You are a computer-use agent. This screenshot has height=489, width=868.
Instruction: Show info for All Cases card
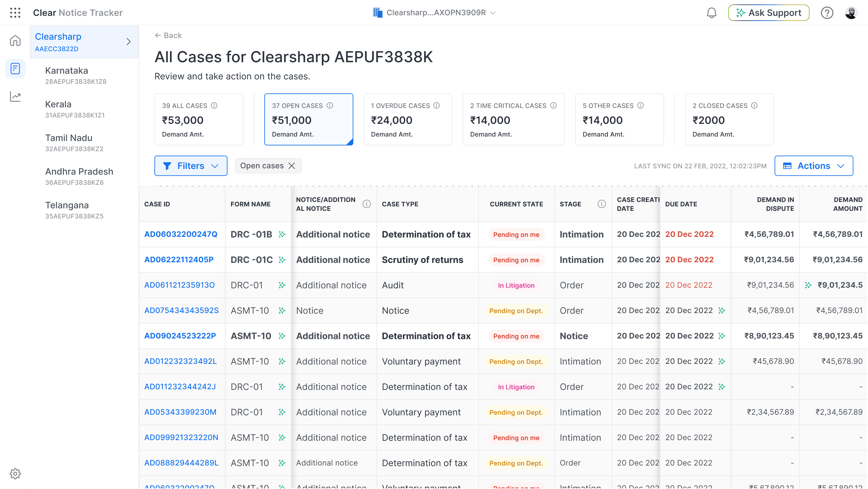[x=214, y=106]
